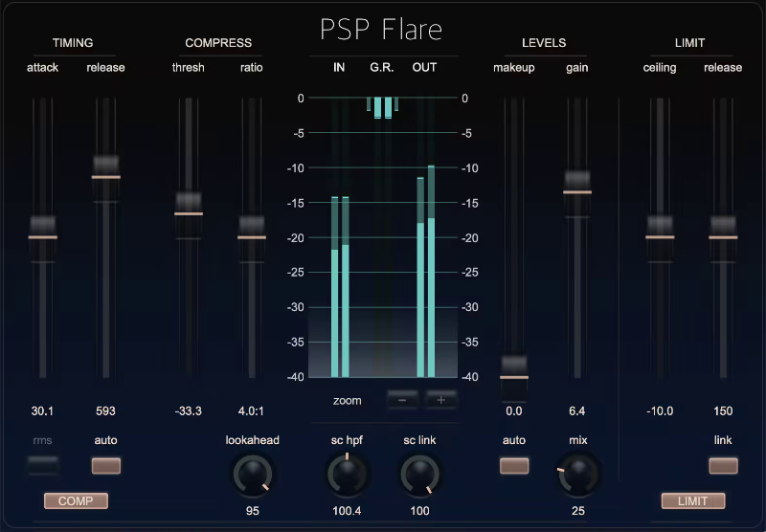Click the mix value 25
766x532 pixels.
coord(578,511)
